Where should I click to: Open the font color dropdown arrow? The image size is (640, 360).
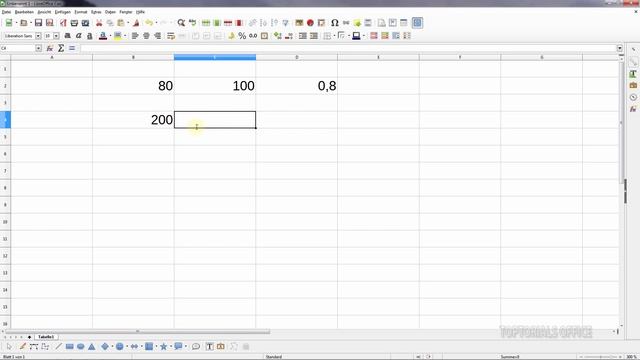pyautogui.click(x=110, y=36)
